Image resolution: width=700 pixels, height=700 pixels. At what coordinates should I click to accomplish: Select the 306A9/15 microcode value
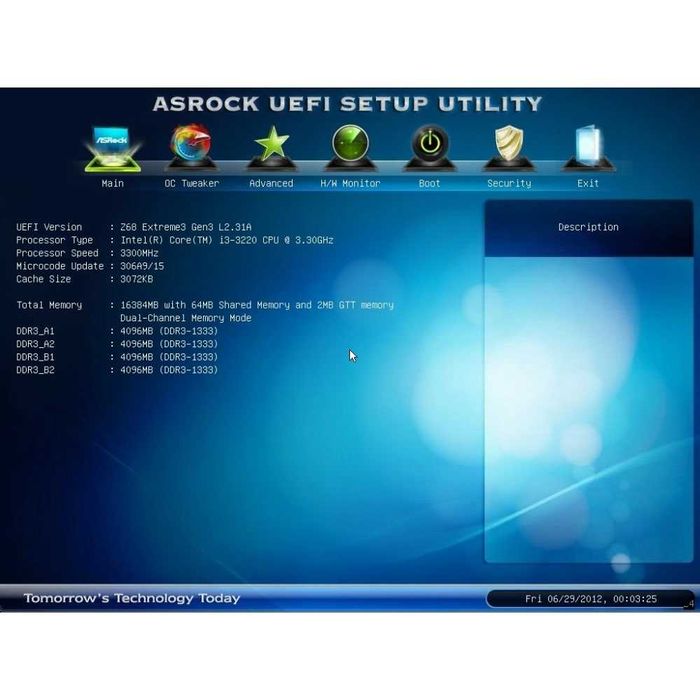(x=142, y=266)
